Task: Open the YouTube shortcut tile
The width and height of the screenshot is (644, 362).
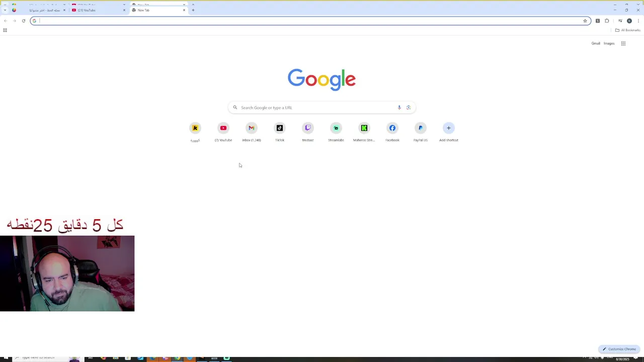Action: (223, 132)
